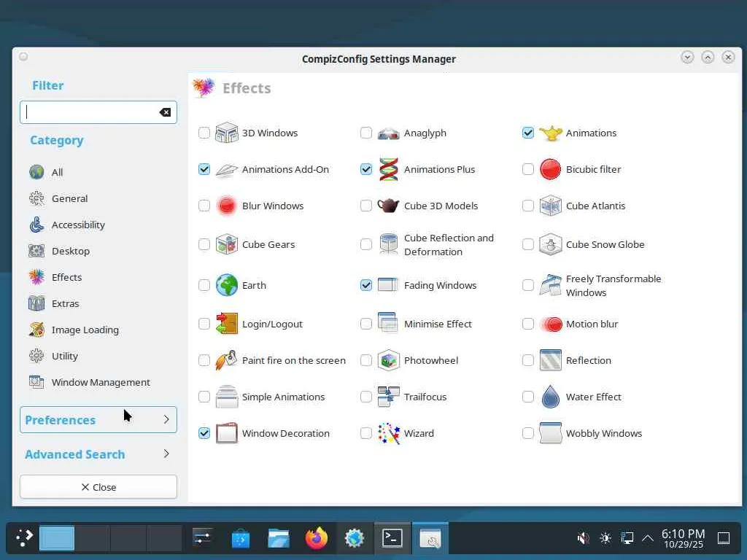Tick the Water Effect checkbox
Screen dimensions: 747x560
click(x=528, y=397)
